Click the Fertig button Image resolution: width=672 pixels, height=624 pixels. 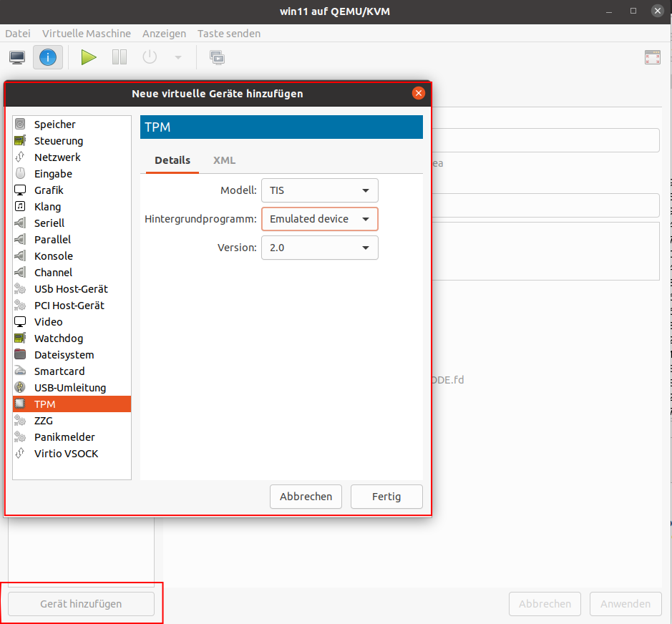click(x=386, y=497)
